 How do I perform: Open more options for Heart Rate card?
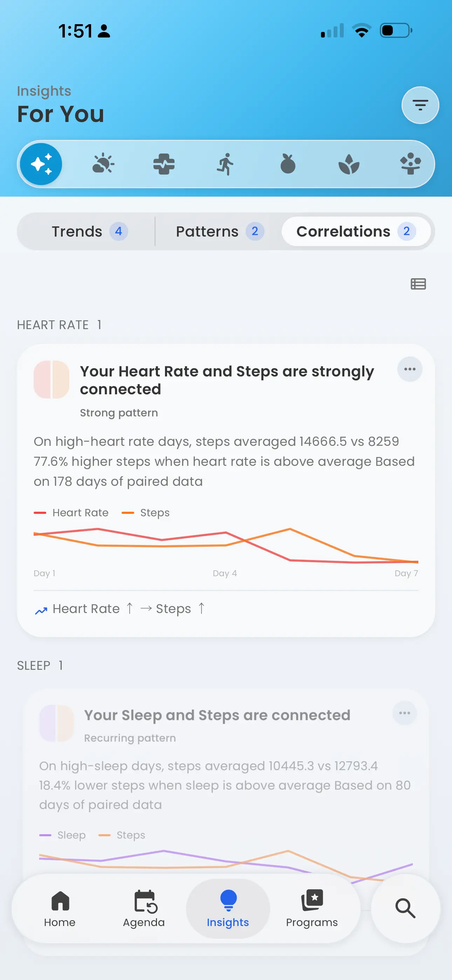click(x=410, y=369)
